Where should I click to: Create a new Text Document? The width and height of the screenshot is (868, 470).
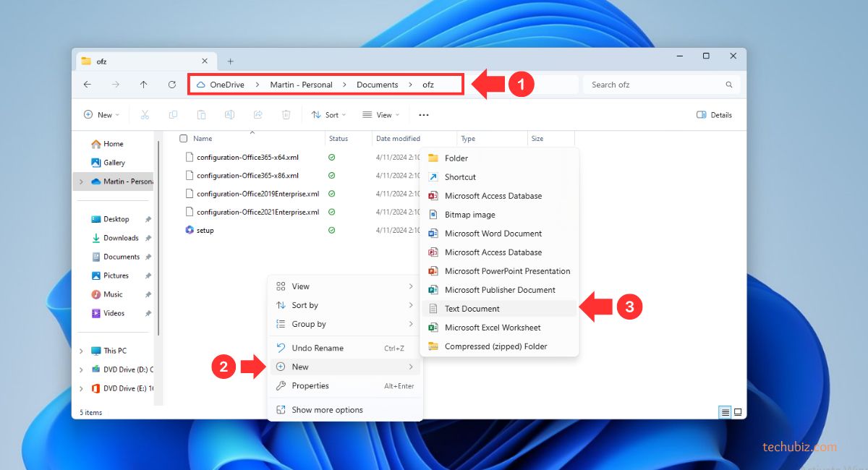pos(499,309)
